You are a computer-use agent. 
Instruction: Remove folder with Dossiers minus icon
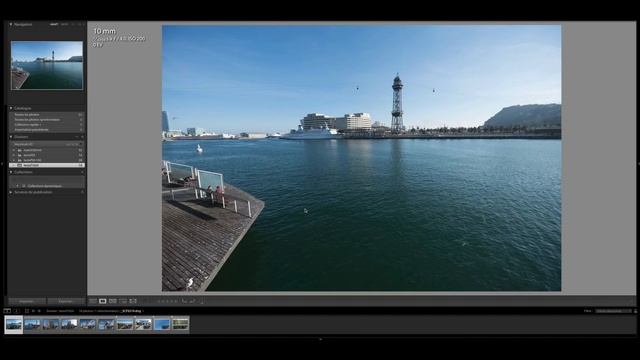77,137
